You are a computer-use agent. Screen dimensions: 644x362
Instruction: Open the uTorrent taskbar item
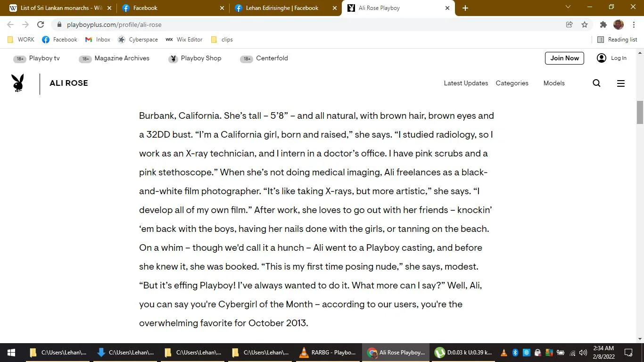click(x=463, y=353)
